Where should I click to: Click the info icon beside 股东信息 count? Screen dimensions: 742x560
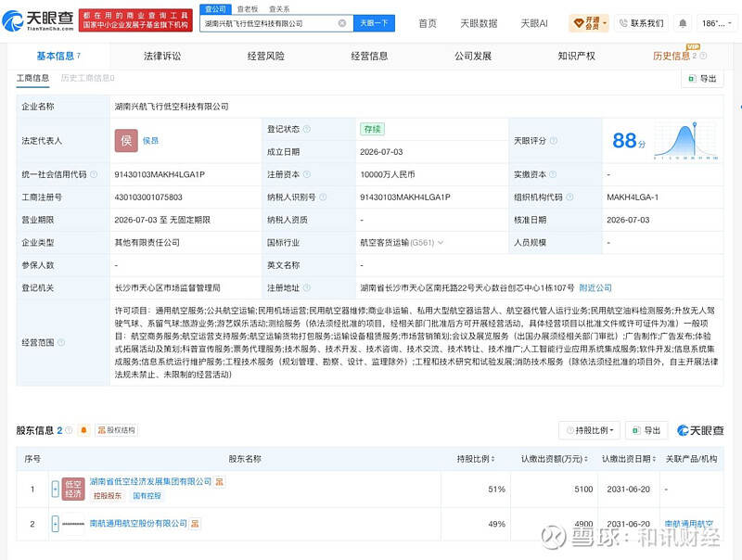69,430
